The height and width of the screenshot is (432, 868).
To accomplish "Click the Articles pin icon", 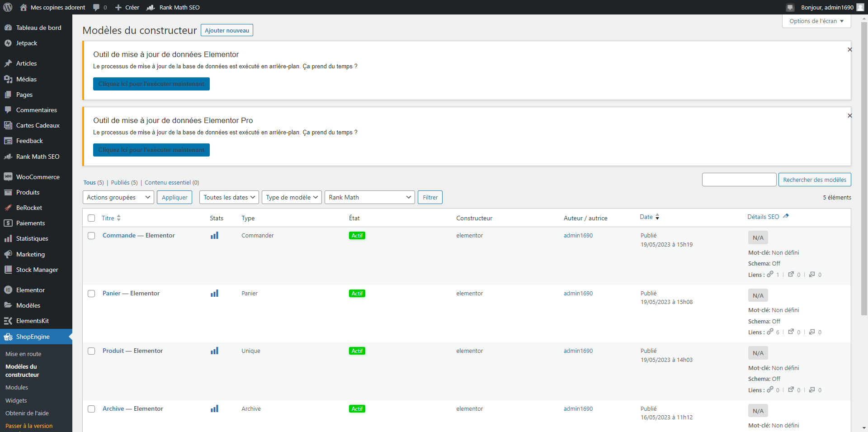I will 8,63.
